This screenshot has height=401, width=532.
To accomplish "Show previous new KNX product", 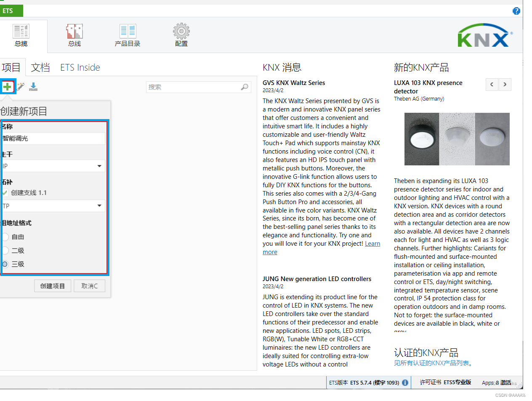I will point(492,85).
